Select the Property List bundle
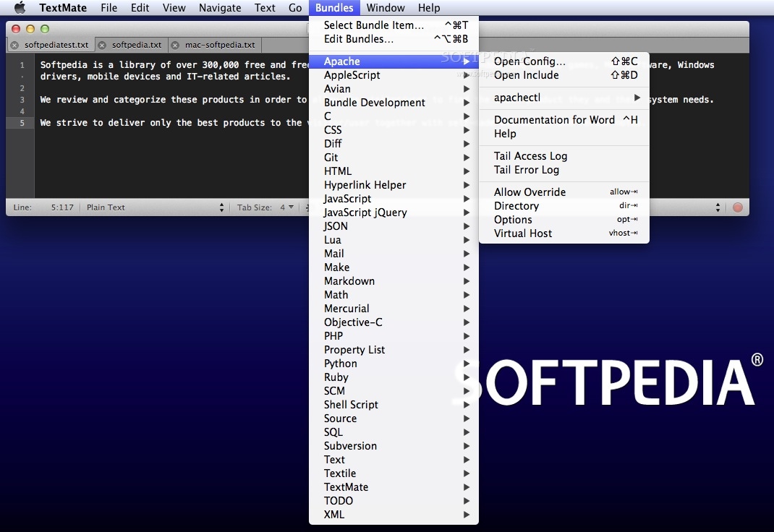 pos(394,350)
